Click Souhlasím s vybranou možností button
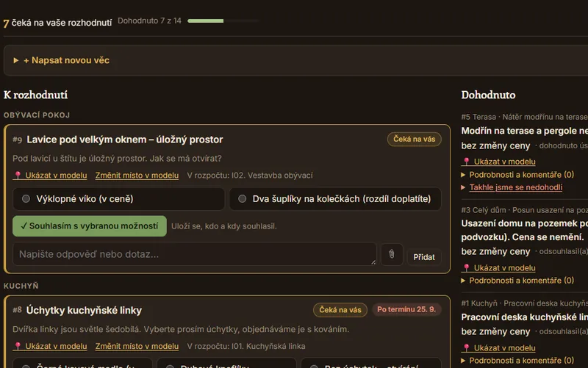This screenshot has height=368, width=588. tap(90, 226)
